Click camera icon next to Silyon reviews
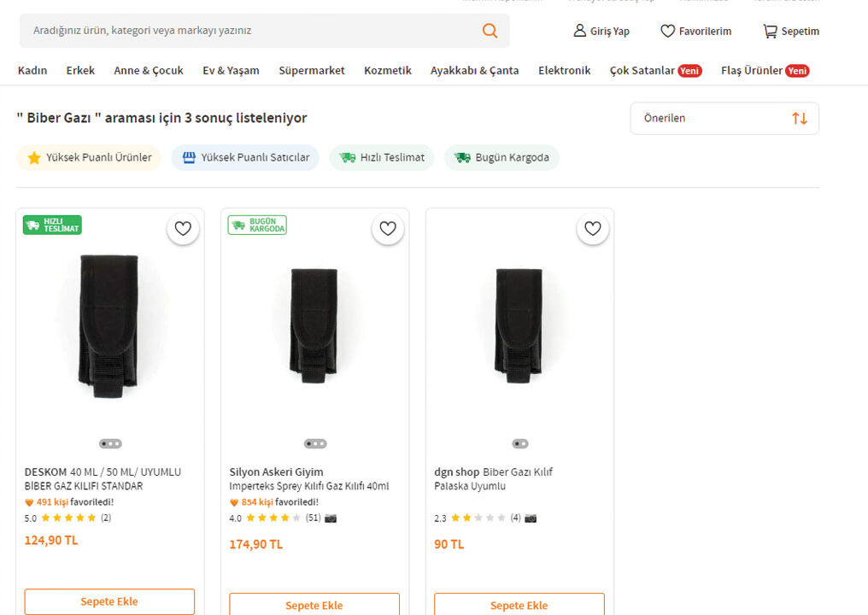This screenshot has height=615, width=868. tap(331, 518)
